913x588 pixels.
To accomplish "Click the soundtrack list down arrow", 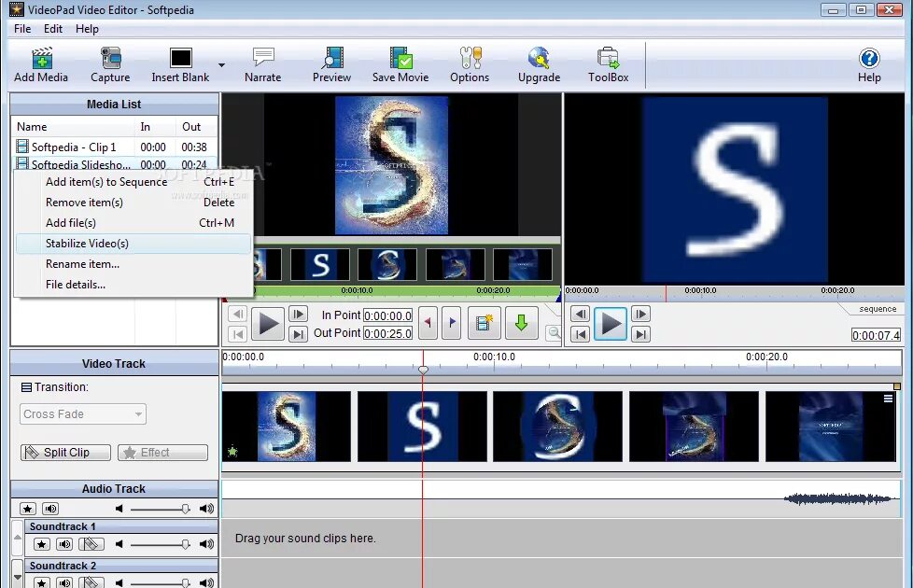I will tap(18, 577).
